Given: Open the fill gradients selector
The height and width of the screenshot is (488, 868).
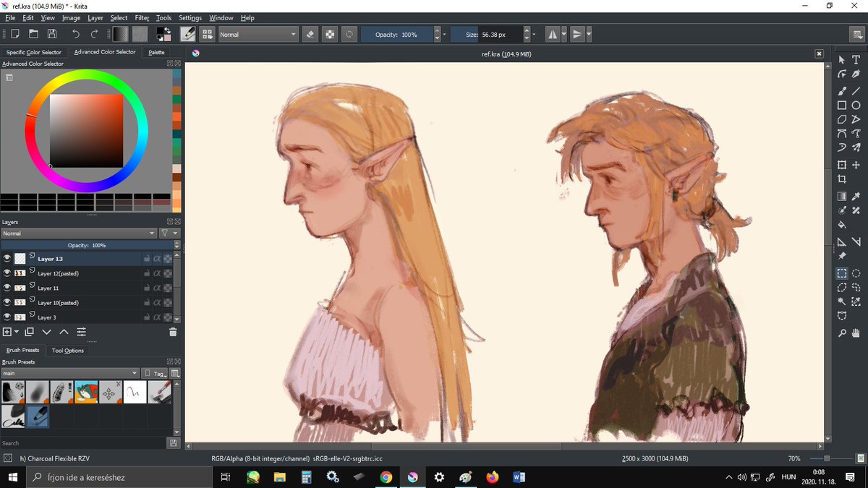Looking at the screenshot, I should pos(121,34).
